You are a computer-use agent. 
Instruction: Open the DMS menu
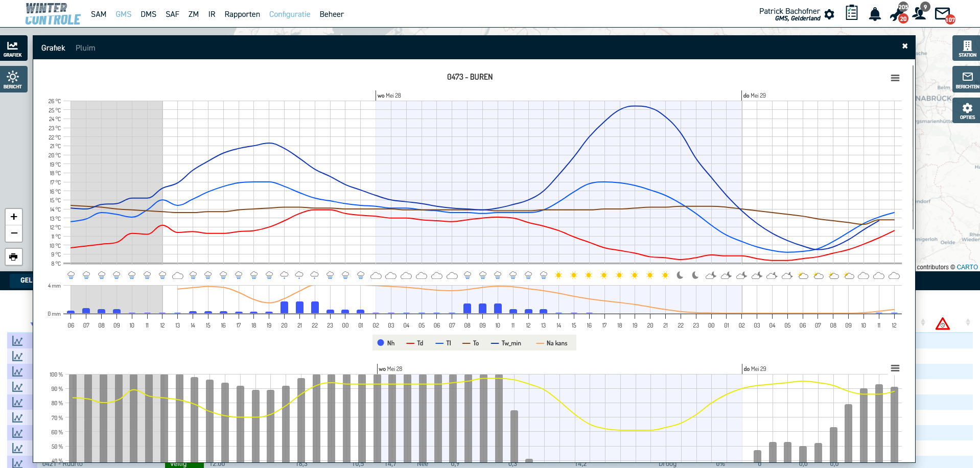coord(149,14)
